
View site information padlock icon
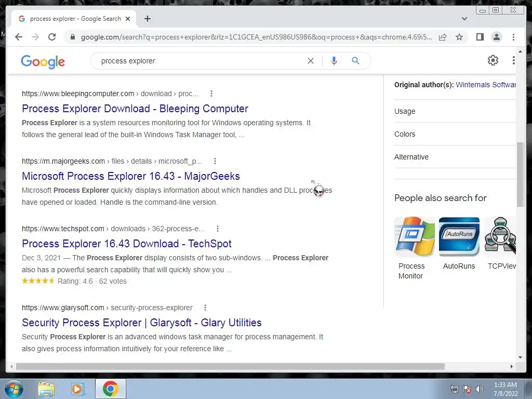[x=72, y=37]
